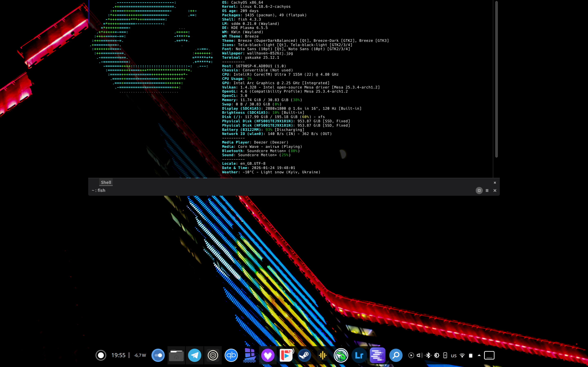Toggle Yakuake keep-open button in title bar
Image resolution: width=588 pixels, height=367 pixels.
pos(479,191)
